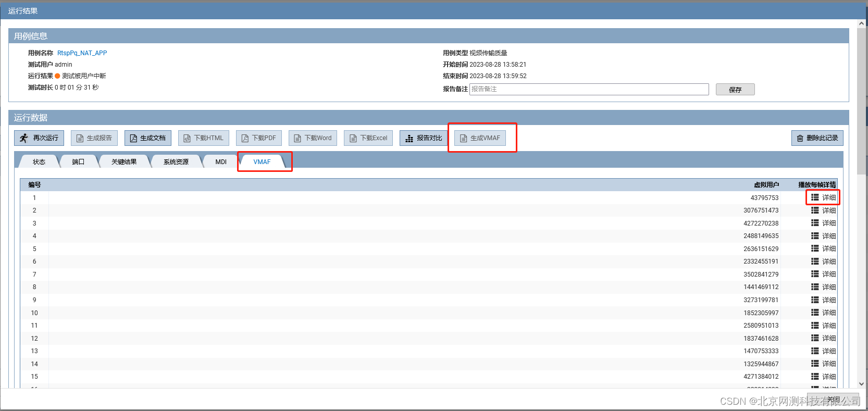Image resolution: width=868 pixels, height=411 pixels.
Task: Open 详细 for user 2580951013
Action: point(823,326)
